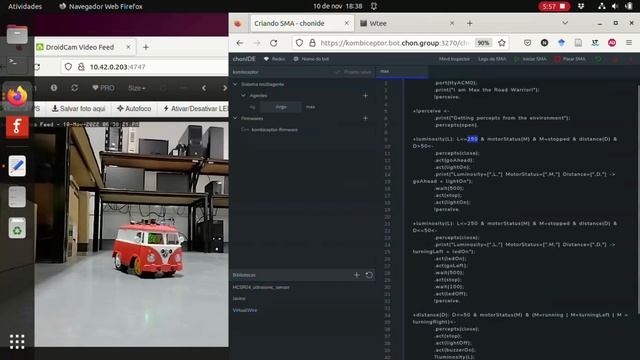Bookmark this page with star icon
This screenshot has width=640, height=360.
(x=502, y=43)
